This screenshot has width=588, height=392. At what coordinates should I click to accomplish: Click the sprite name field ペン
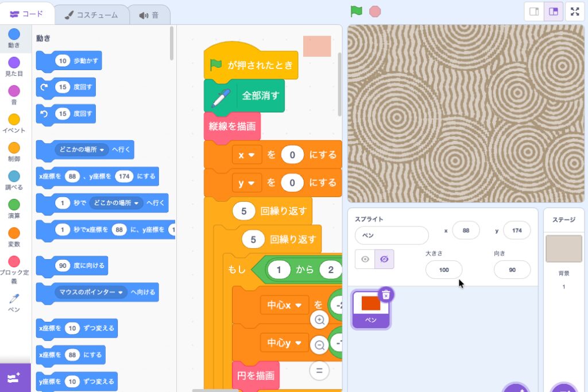pyautogui.click(x=391, y=235)
